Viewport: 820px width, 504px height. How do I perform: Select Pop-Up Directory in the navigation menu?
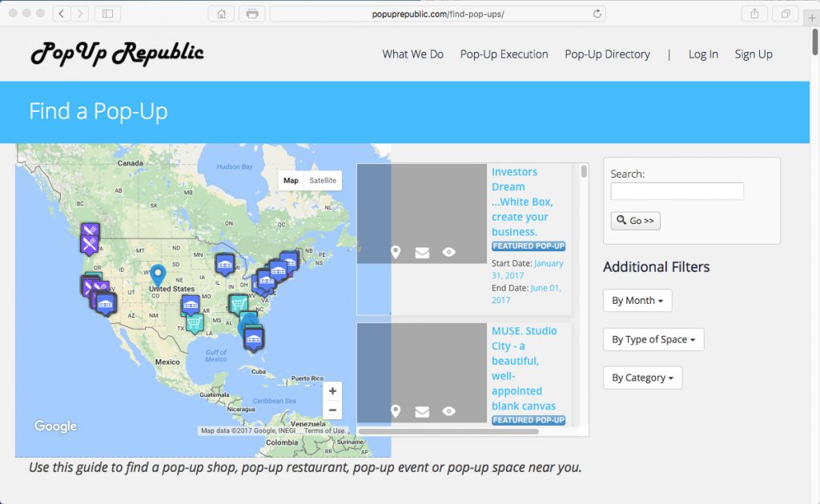607,54
